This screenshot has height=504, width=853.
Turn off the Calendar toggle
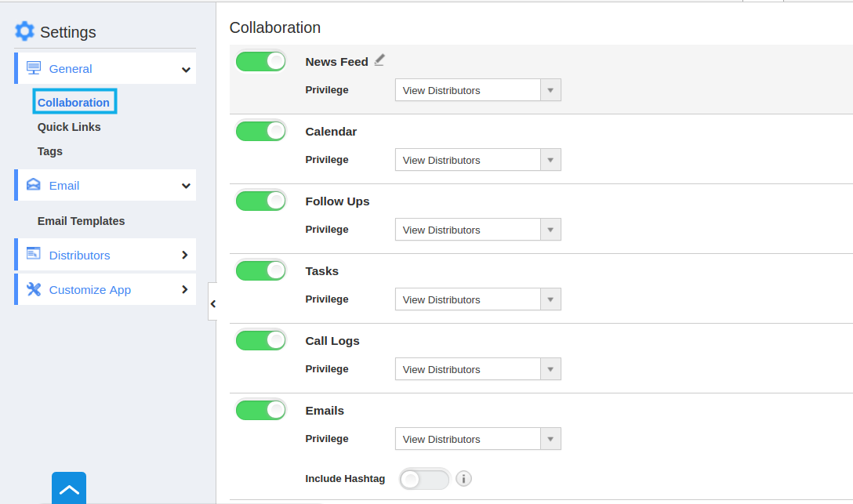(260, 131)
